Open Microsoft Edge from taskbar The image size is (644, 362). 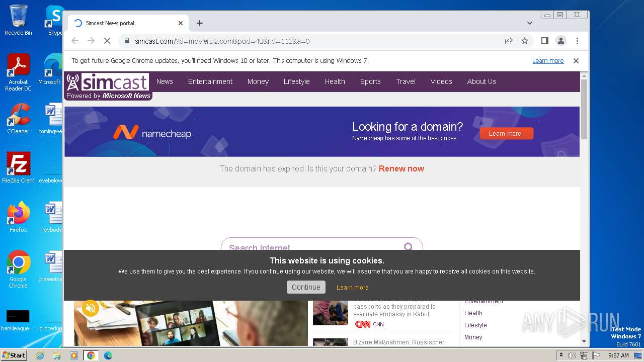[x=108, y=355]
